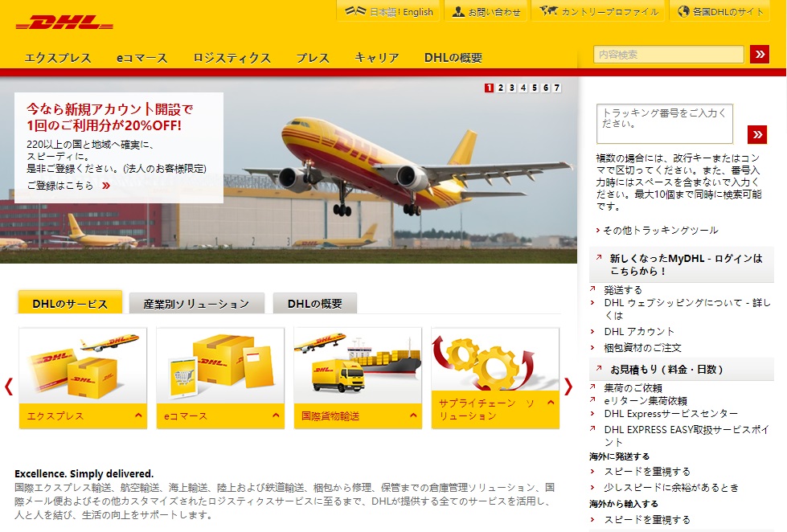Go to banner slide 2
The image size is (787, 532).
(x=500, y=88)
